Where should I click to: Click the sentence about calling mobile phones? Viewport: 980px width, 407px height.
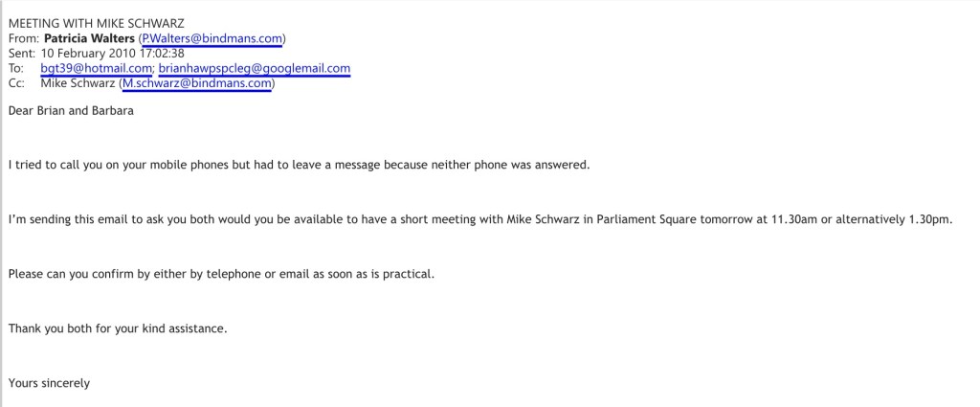pos(299,165)
